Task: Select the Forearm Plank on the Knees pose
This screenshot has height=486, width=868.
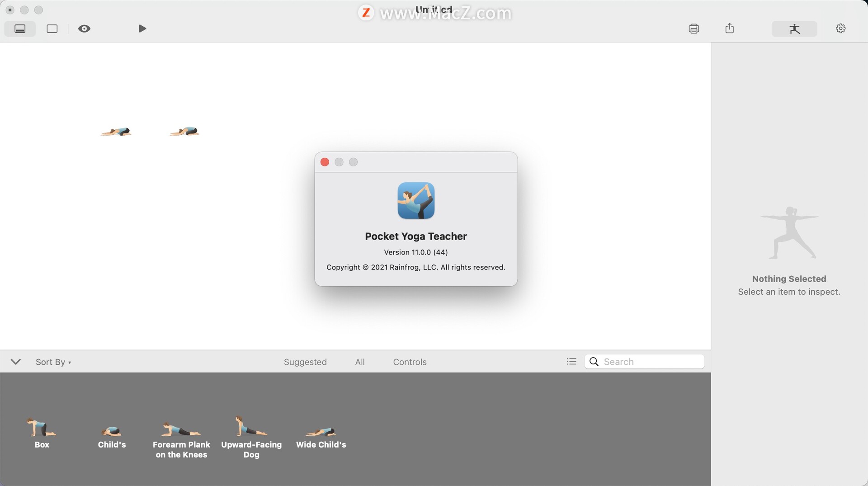Action: 181,440
